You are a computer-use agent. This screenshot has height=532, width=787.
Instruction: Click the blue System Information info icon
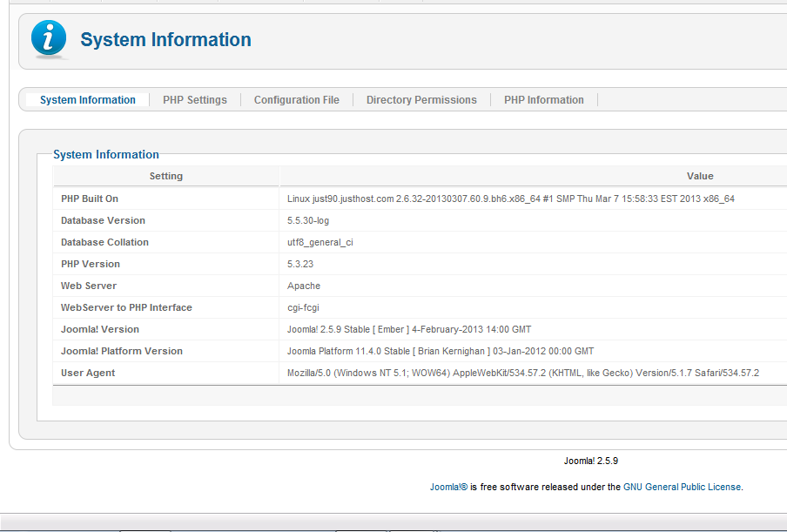(49, 40)
